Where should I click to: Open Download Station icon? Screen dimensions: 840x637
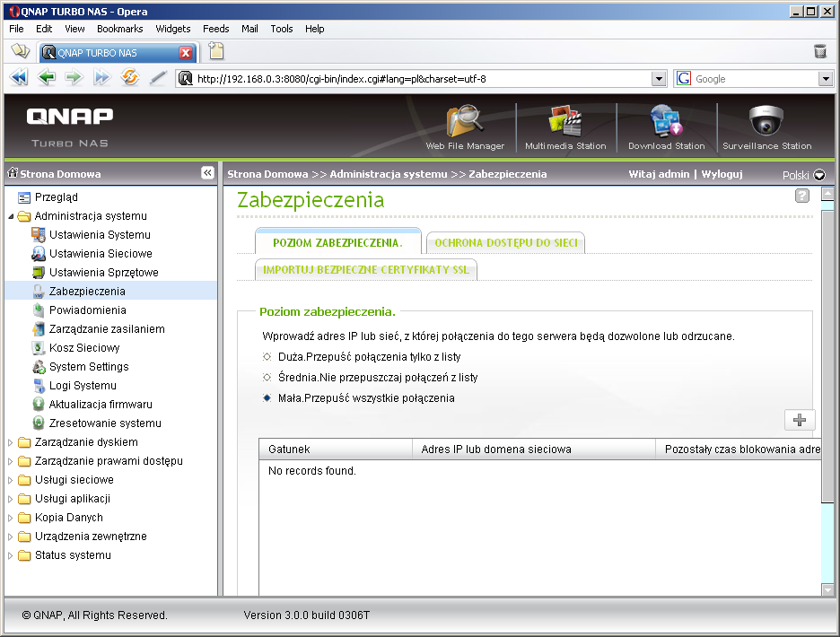[666, 122]
